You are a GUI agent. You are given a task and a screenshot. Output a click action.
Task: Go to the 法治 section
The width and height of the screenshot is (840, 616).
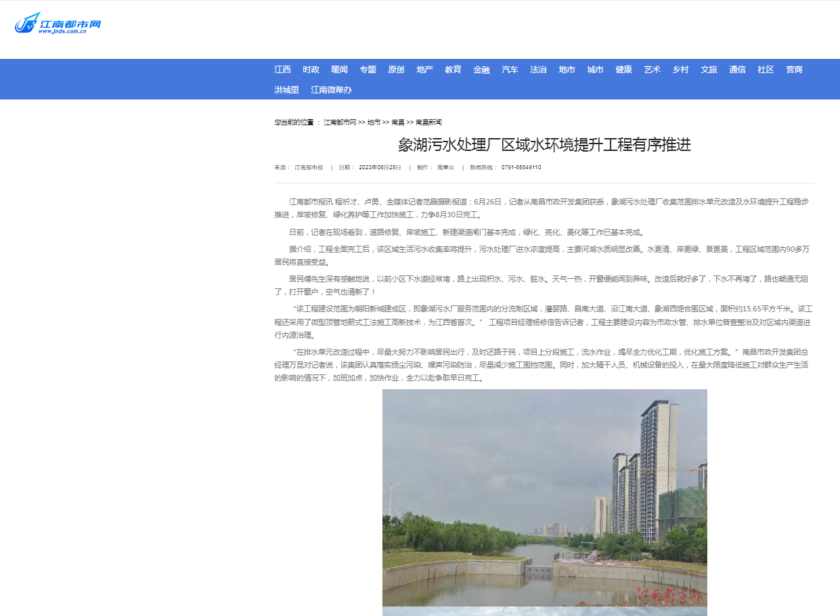(x=538, y=70)
